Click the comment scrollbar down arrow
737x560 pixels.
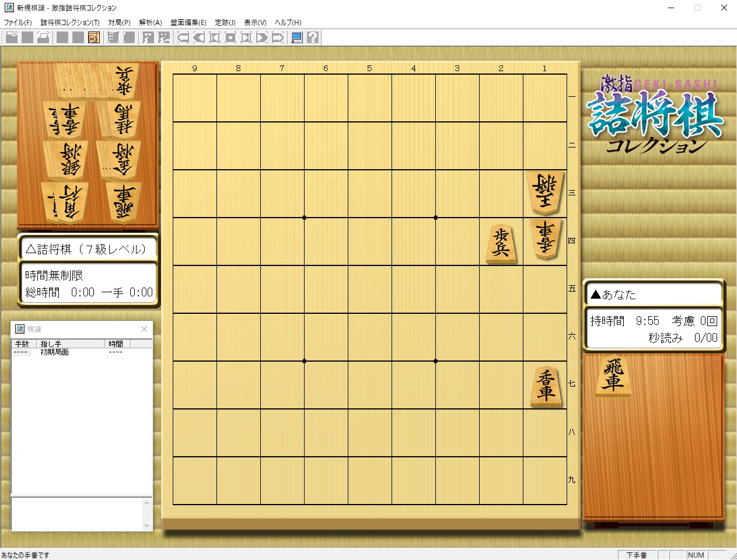click(146, 525)
